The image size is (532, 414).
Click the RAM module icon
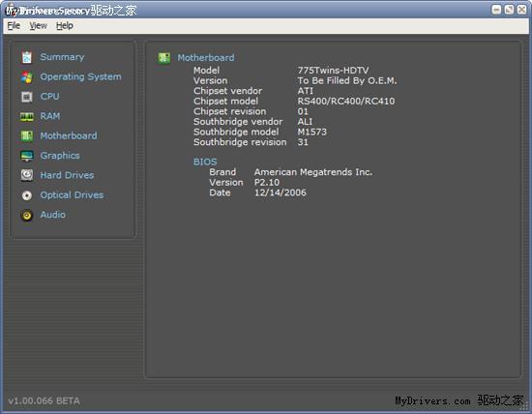pyautogui.click(x=27, y=117)
